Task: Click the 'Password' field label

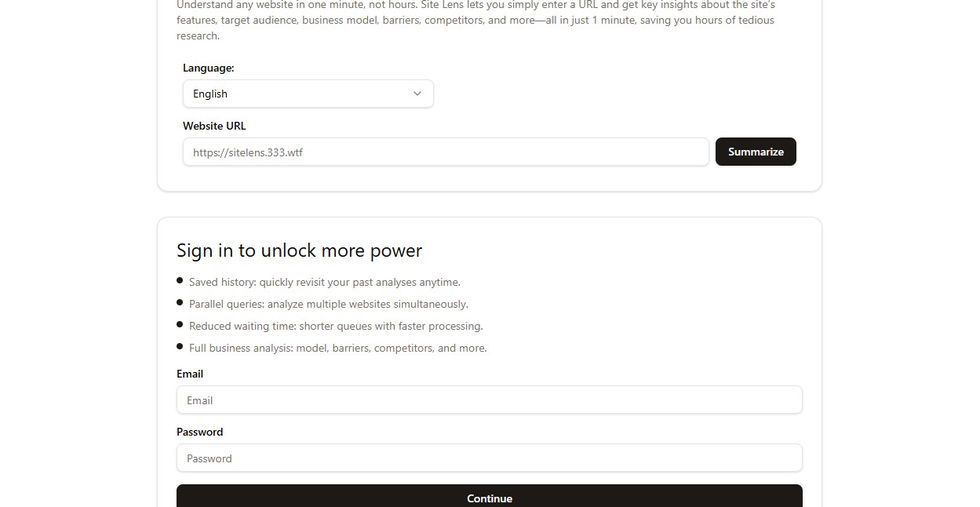Action: [x=200, y=432]
